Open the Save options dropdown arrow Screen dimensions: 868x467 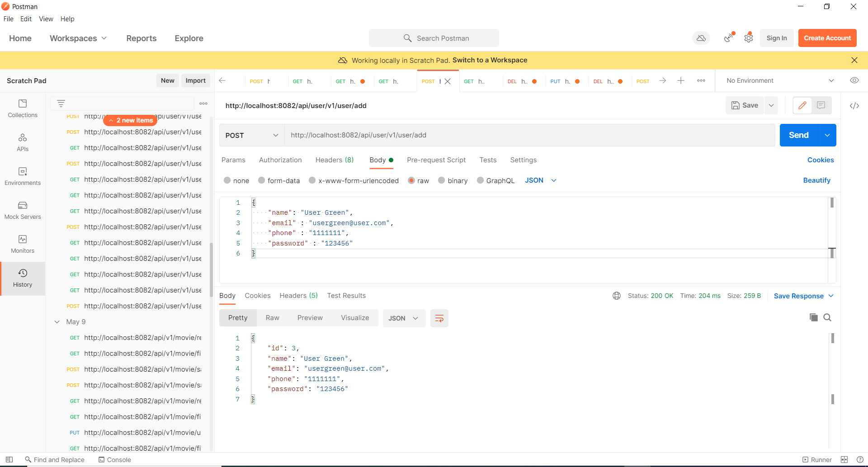771,105
